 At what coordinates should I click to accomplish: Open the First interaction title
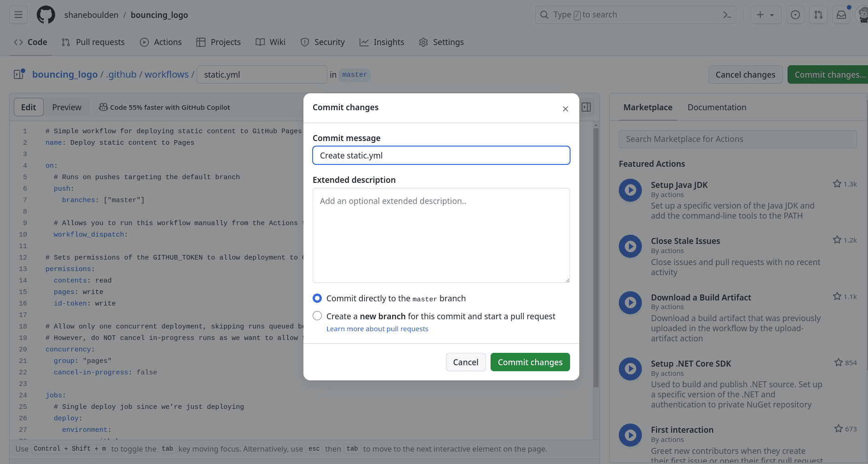pos(682,430)
